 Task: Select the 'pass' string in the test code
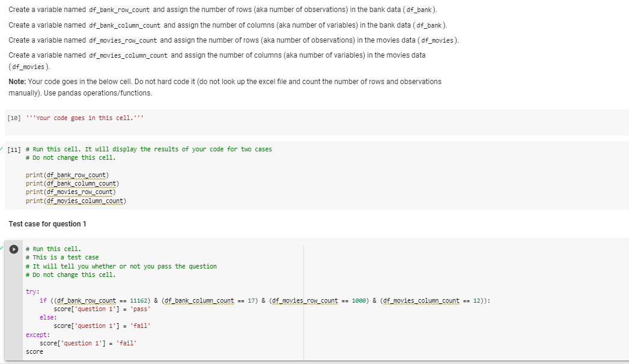tap(139, 308)
